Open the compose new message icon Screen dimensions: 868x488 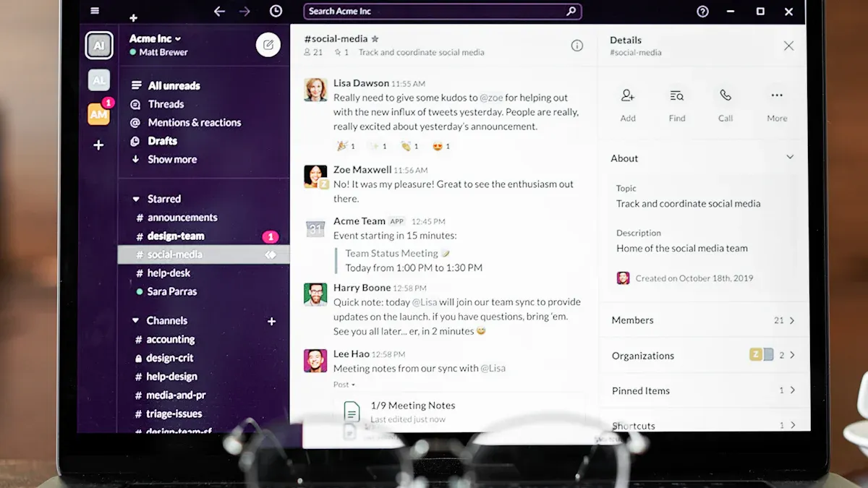(x=268, y=44)
